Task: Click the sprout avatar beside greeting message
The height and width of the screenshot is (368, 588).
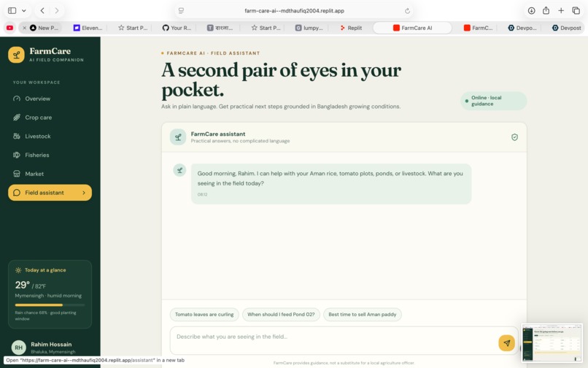Action: (179, 170)
